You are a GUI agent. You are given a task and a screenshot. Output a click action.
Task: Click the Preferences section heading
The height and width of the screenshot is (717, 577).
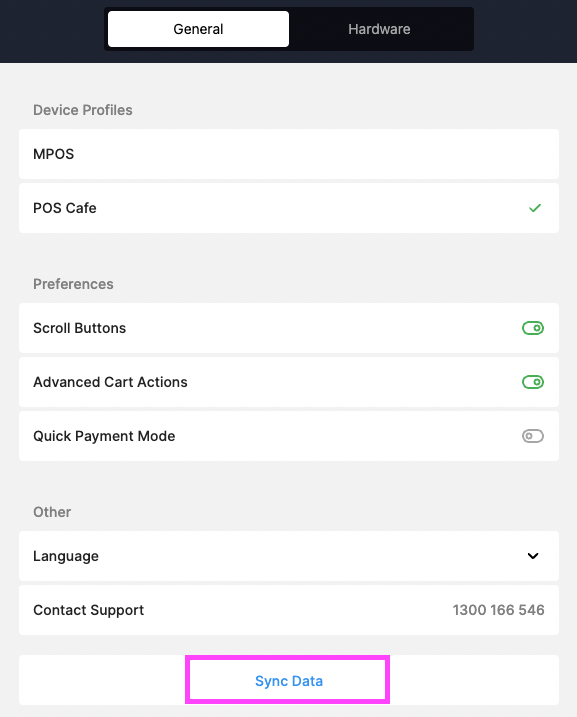[73, 284]
